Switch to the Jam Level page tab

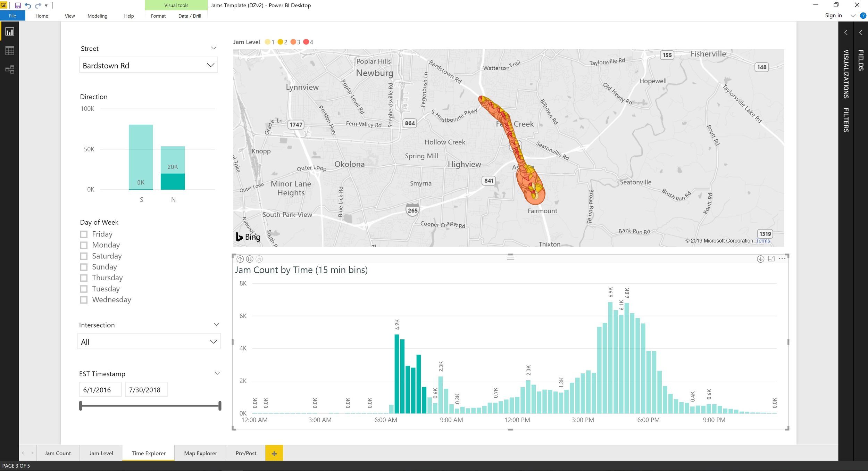point(101,453)
